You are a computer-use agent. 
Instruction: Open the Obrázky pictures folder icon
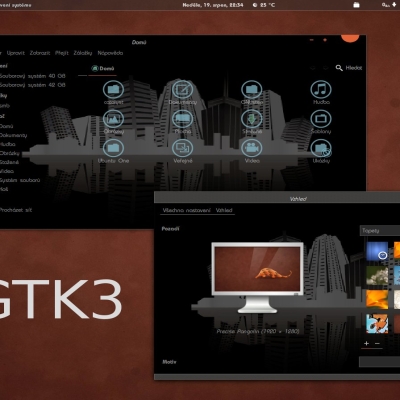pos(113,119)
